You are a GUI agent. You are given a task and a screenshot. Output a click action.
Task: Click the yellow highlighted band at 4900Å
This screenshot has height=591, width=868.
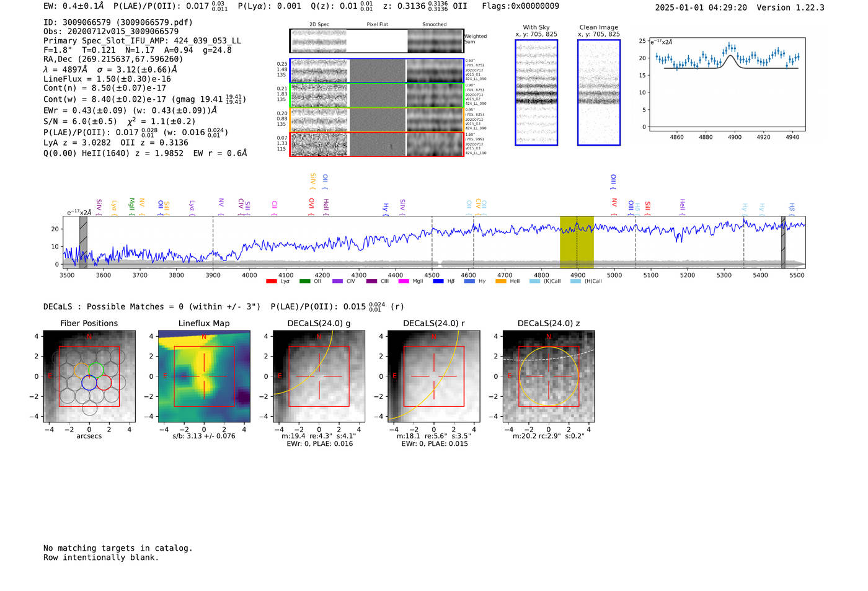point(577,242)
